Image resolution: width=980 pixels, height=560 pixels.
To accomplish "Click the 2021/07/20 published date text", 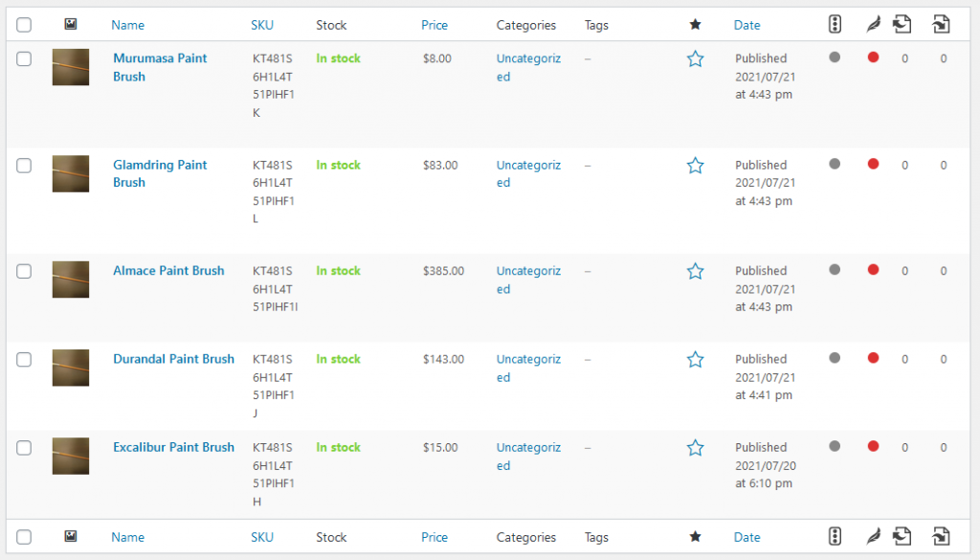I will click(766, 465).
